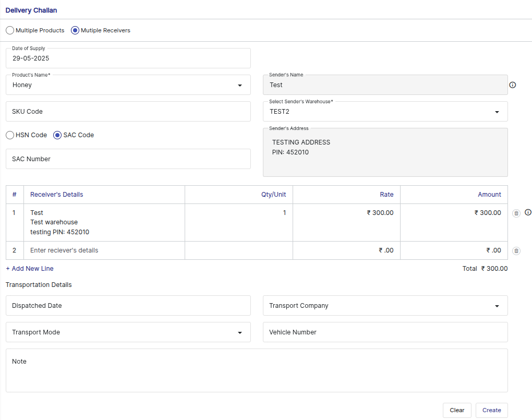Viewport: 532px width, 420px height.
Task: Click row 1 quantity value 1
Action: point(284,213)
